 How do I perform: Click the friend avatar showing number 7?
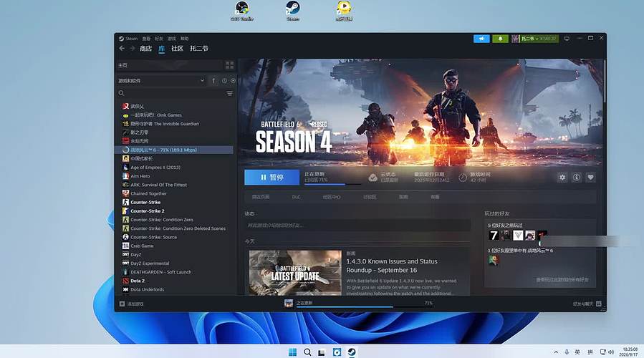click(x=494, y=236)
